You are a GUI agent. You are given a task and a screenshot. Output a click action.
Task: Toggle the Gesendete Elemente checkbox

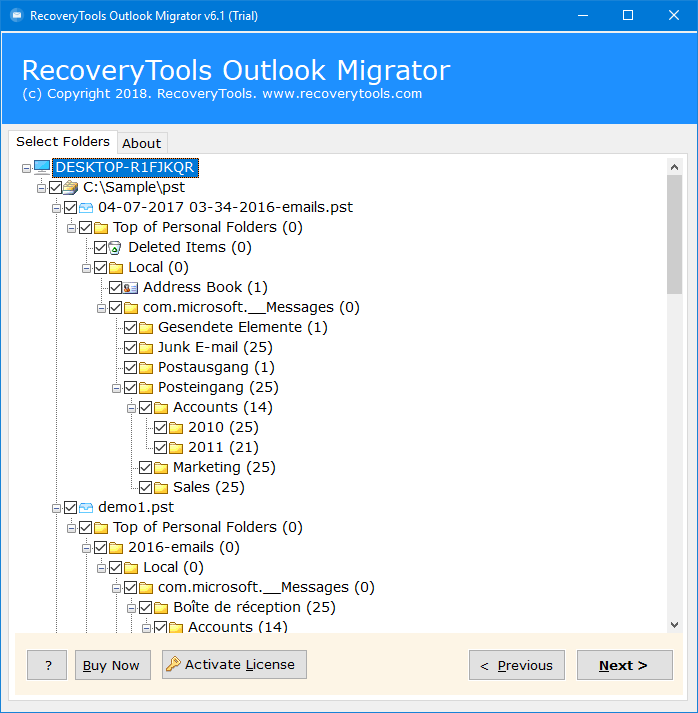(131, 327)
